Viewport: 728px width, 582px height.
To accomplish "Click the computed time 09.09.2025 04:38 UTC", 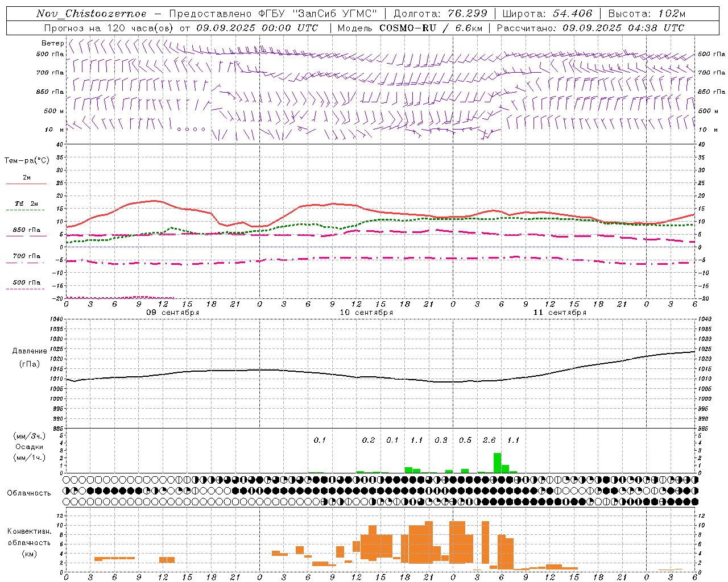I will (623, 28).
